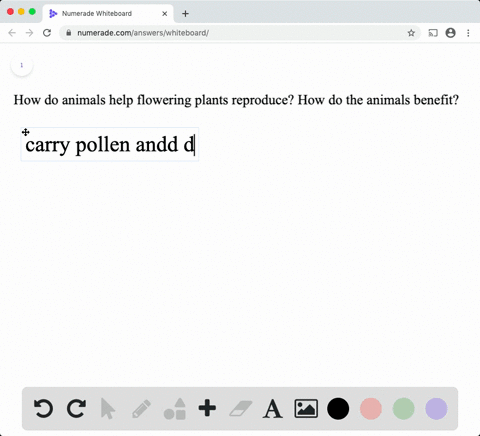Click inside the 'carry pollen andd d' text box

[110, 144]
